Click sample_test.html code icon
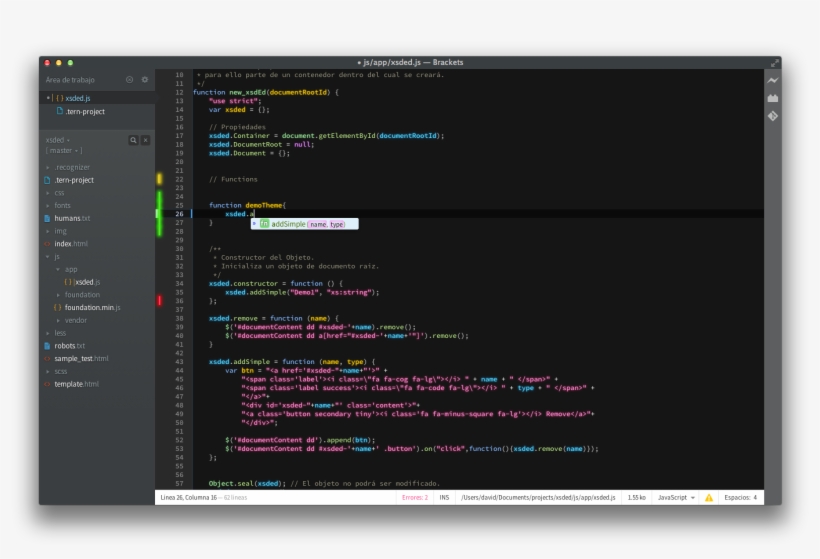Image resolution: width=820 pixels, height=559 pixels. click(x=48, y=359)
